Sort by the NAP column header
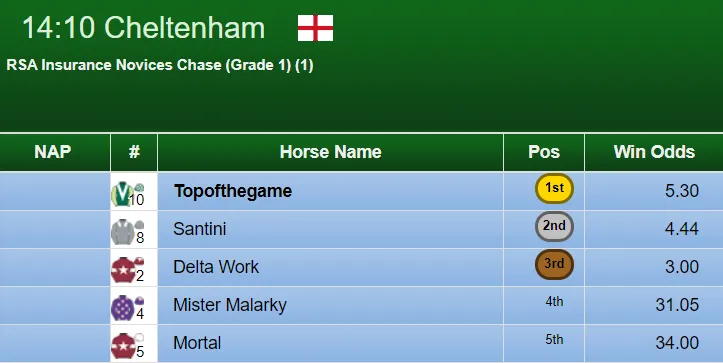Image resolution: width=723 pixels, height=363 pixels. (x=53, y=152)
